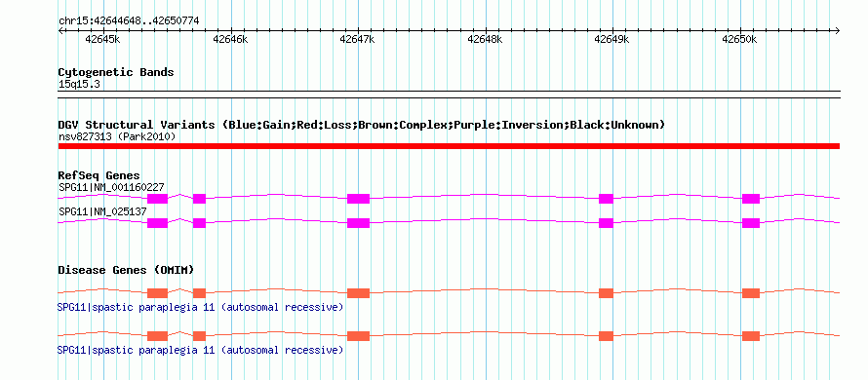Click NM_025137 small exon near 42645.7k
868x380 pixels.
(199, 223)
